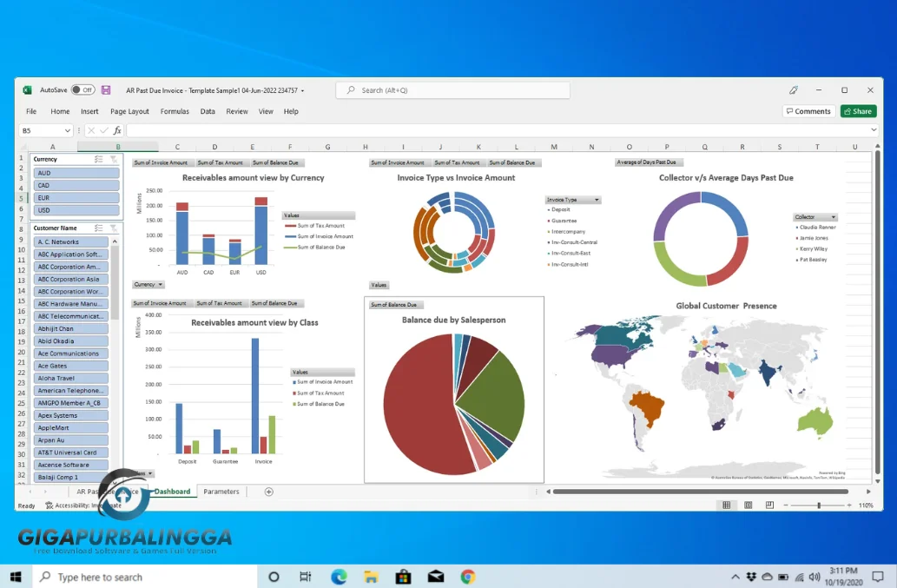Toggle multi-select on the Currency slicer
The image size is (897, 588).
click(x=99, y=160)
